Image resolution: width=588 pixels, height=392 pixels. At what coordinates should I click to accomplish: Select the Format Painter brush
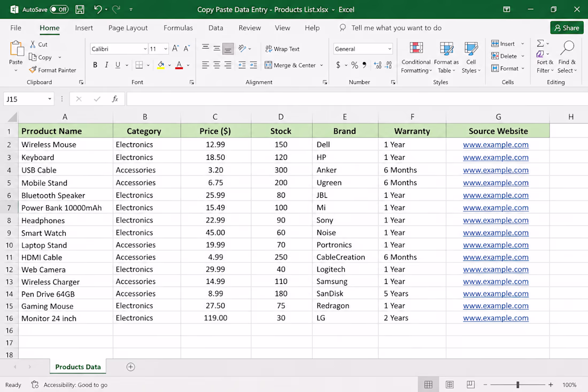point(33,70)
